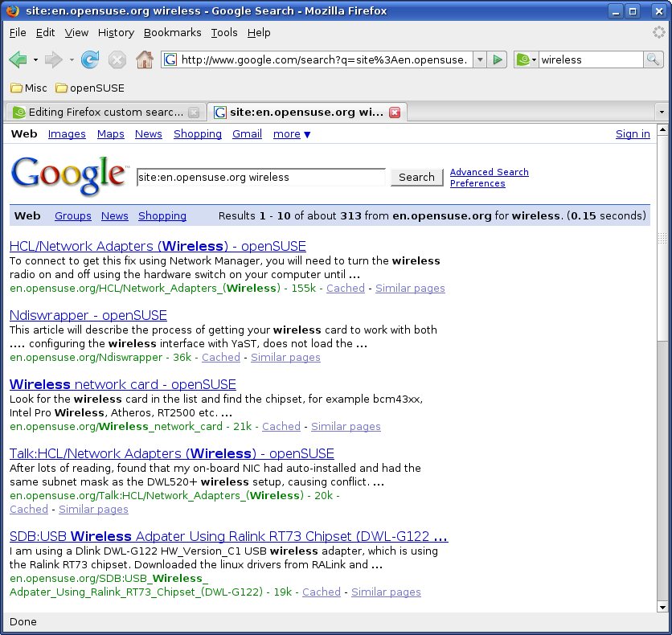Open the Advanced Search link
The image size is (672, 635).
click(x=489, y=172)
